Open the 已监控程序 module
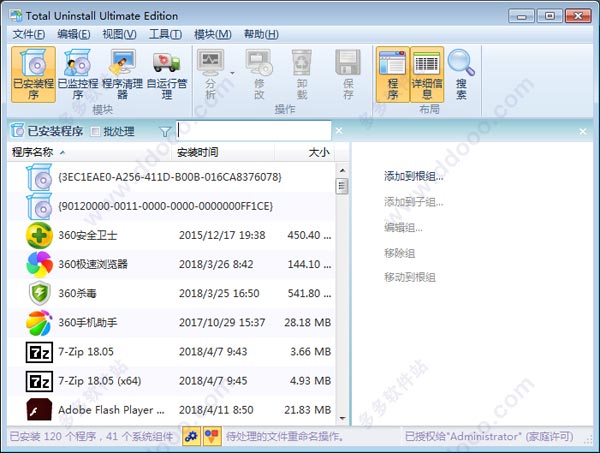Screen dimensions: 600x453 [x=78, y=75]
